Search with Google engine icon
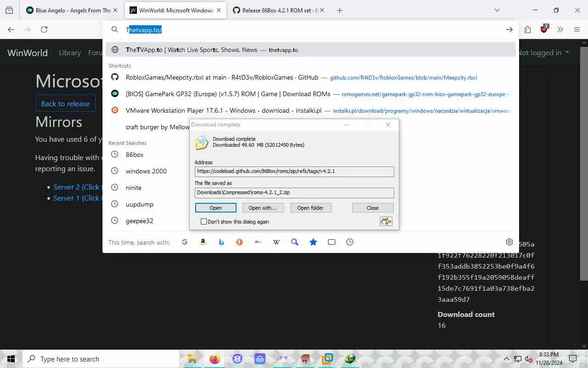The height and width of the screenshot is (368, 588). (x=185, y=242)
